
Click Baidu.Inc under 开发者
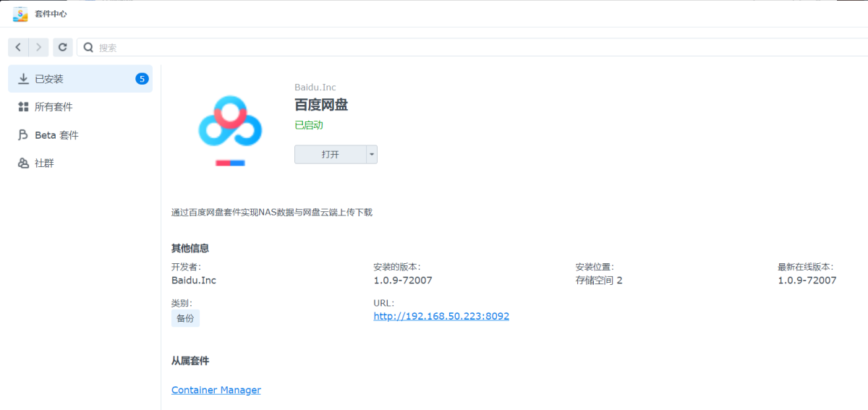tap(194, 281)
